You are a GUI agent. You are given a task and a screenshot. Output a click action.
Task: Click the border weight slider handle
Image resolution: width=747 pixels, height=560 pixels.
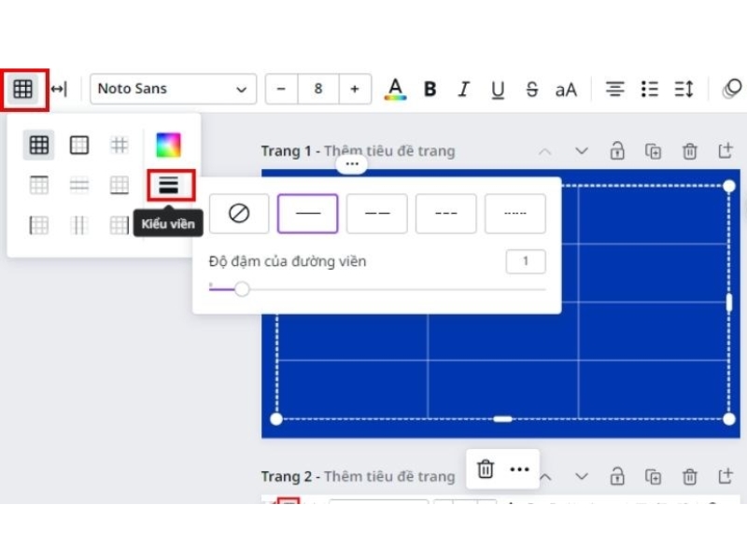click(242, 289)
